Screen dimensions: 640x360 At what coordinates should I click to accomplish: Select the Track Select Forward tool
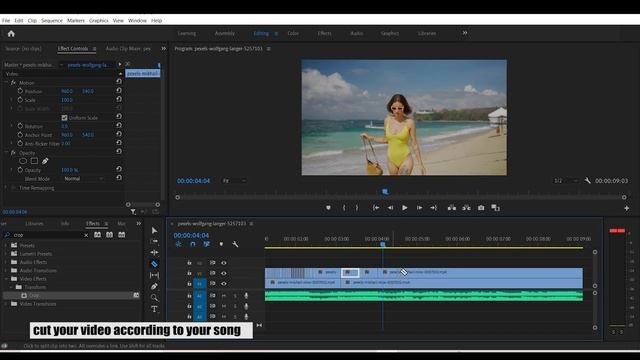click(154, 242)
